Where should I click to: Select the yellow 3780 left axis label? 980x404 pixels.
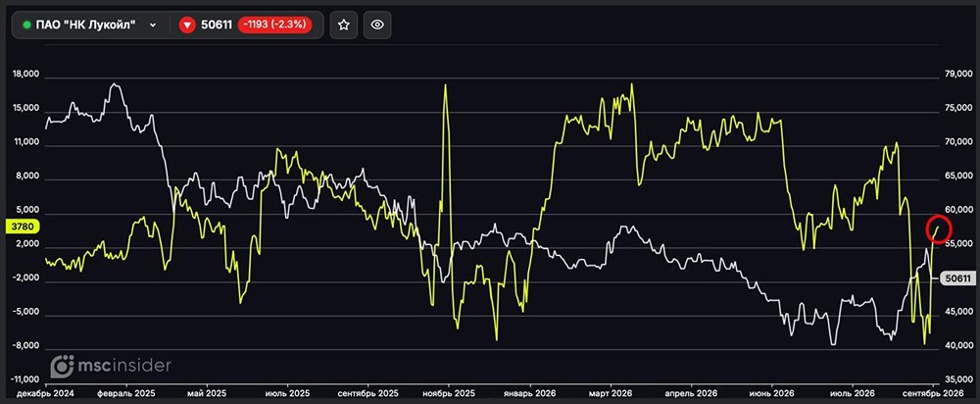tap(23, 227)
